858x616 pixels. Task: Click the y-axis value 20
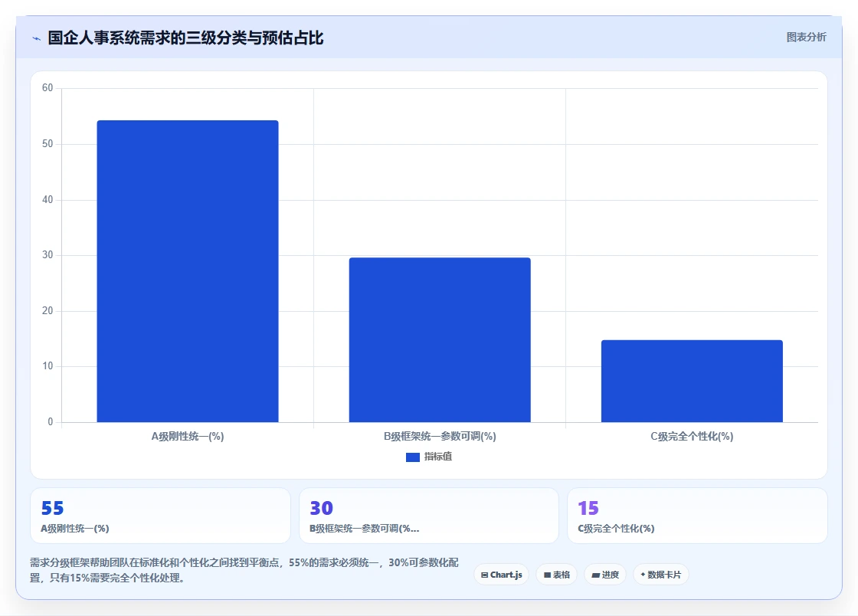[47, 311]
